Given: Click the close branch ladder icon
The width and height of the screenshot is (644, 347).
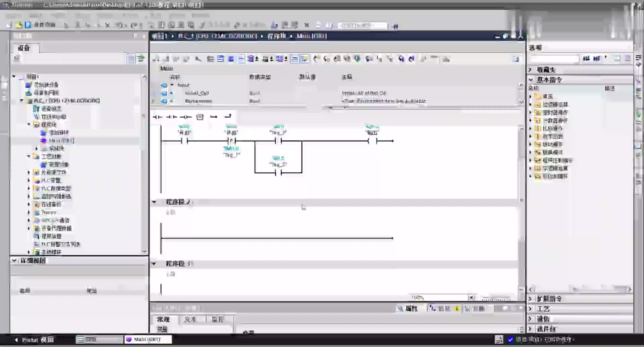Looking at the screenshot, I should click(x=228, y=116).
